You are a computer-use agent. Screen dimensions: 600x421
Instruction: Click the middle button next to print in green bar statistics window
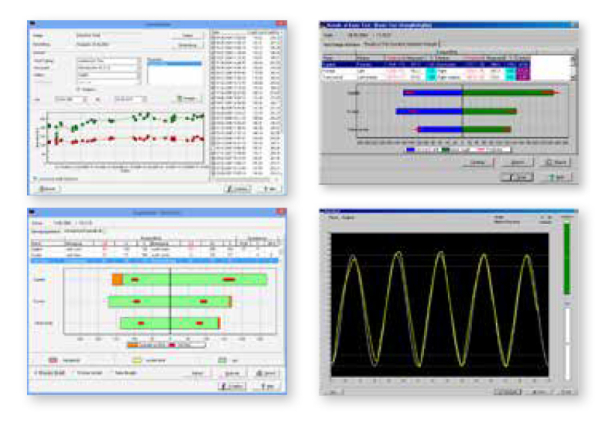(x=232, y=373)
